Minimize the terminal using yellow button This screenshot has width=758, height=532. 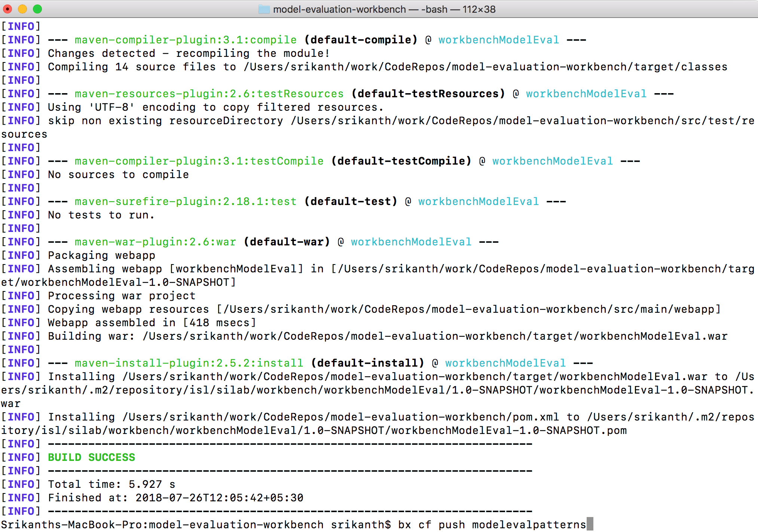(x=22, y=9)
